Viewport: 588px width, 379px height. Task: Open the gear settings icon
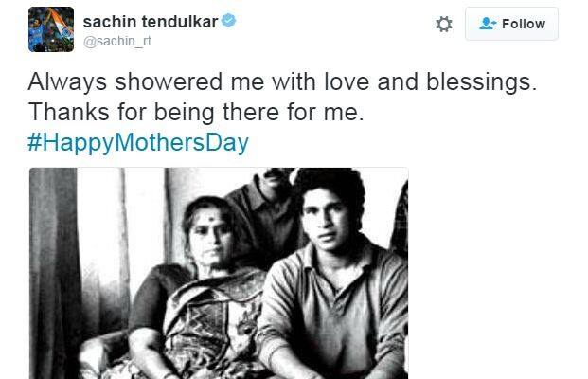444,24
